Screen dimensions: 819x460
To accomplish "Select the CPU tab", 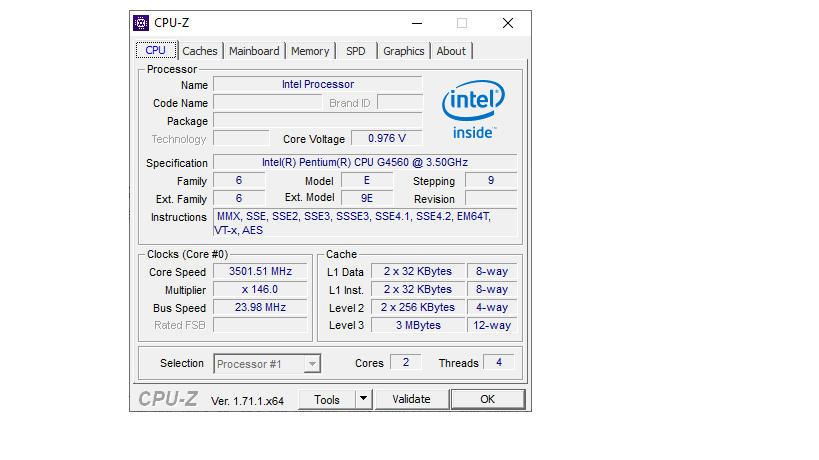I will click(x=156, y=50).
